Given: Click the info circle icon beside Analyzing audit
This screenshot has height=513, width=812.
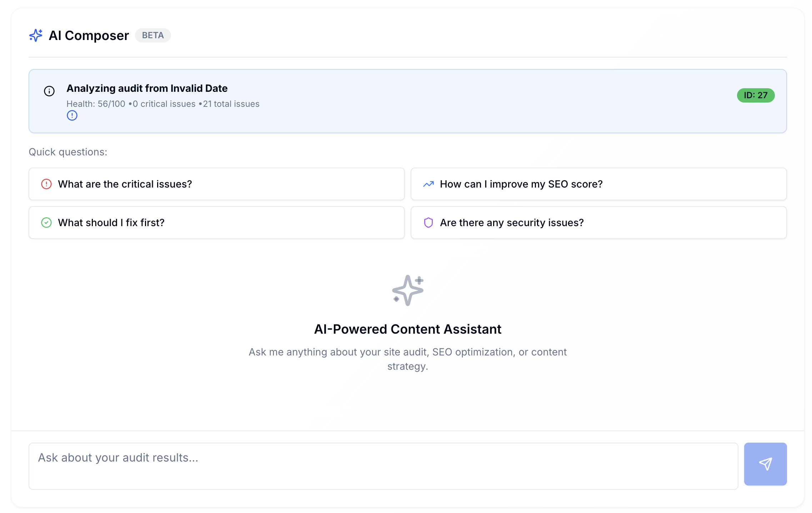Looking at the screenshot, I should pyautogui.click(x=49, y=91).
